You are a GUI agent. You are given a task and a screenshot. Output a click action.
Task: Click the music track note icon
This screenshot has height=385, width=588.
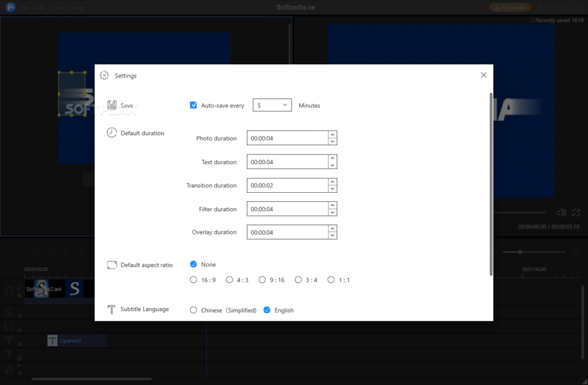9,370
